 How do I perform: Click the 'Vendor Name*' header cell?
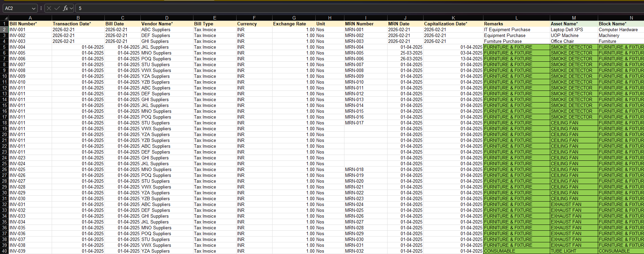coord(167,24)
